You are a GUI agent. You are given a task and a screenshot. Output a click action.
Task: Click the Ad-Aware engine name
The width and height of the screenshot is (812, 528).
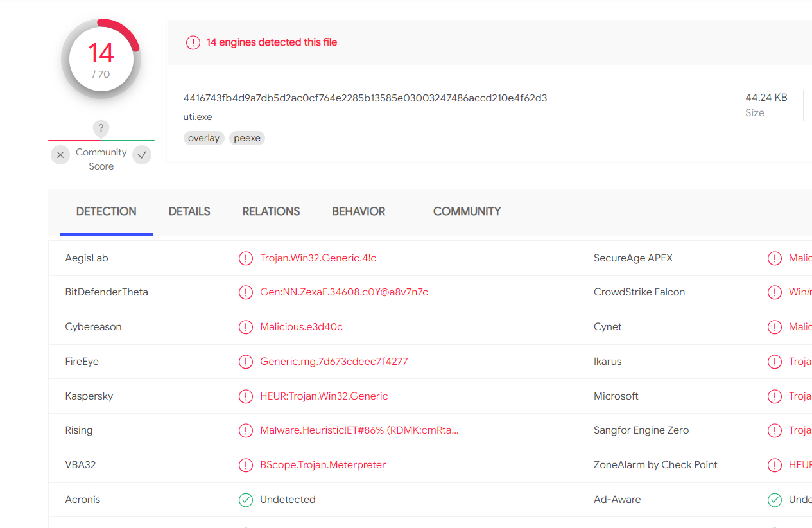[618, 500]
